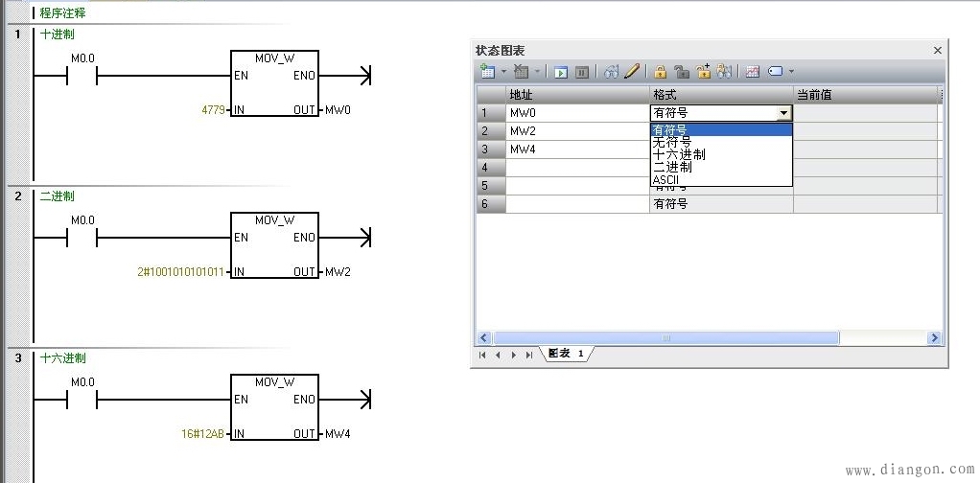Select row header number 1 in chart
The width and height of the screenshot is (980, 483).
[x=491, y=113]
